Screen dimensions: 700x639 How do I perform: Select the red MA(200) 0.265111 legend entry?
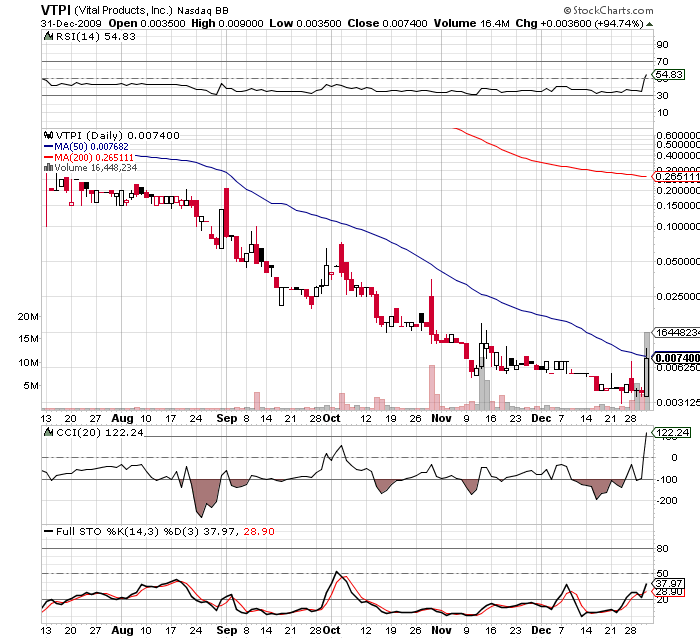coord(88,158)
